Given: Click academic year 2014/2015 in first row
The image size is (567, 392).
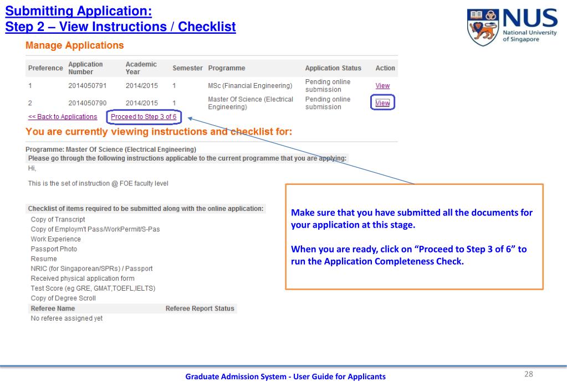Looking at the screenshot, I should [x=142, y=86].
